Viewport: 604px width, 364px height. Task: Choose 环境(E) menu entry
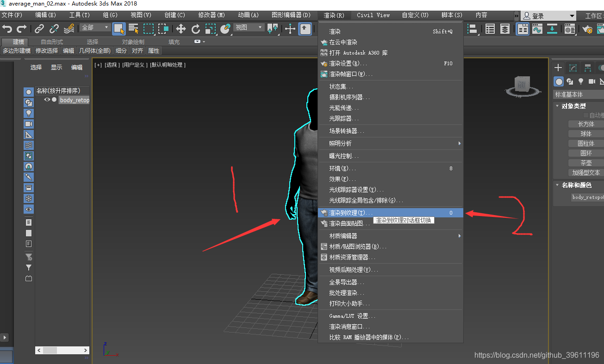pos(391,168)
